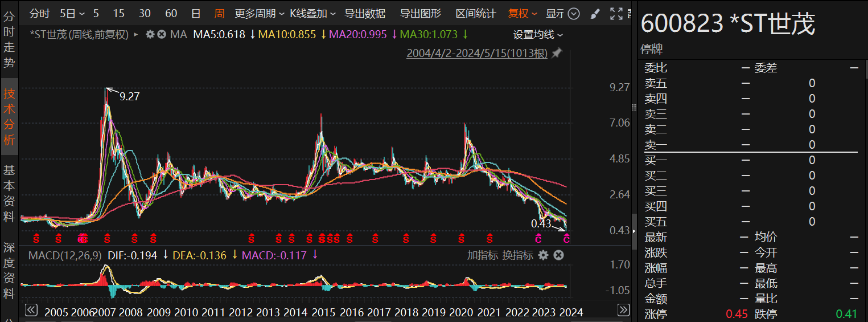Open MA indicator settings gear
868x322 pixels.
[150, 35]
